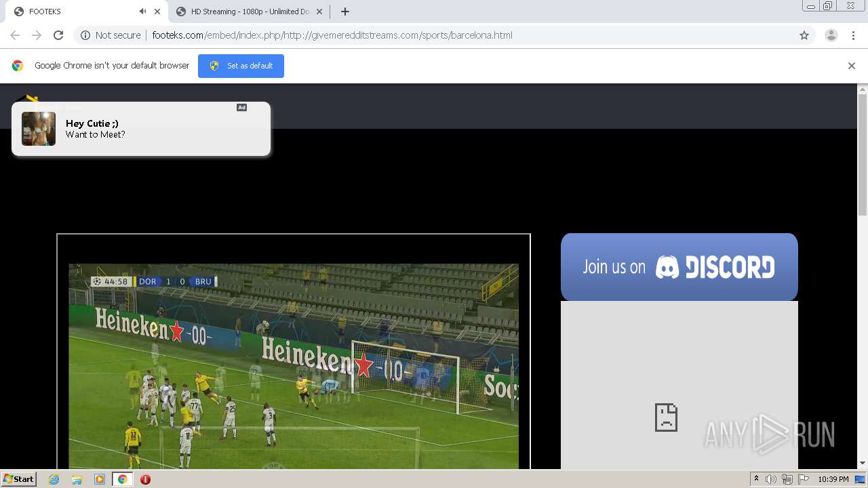Click the 10:39 PM clock
868x488 pixels.
click(x=833, y=479)
